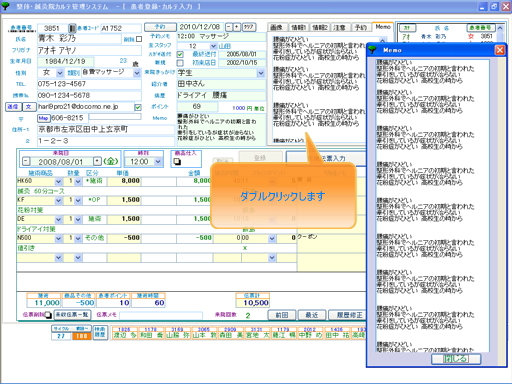The height and width of the screenshot is (384, 512).
Task: Click the 伝票削除 icon
Action: 48,314
